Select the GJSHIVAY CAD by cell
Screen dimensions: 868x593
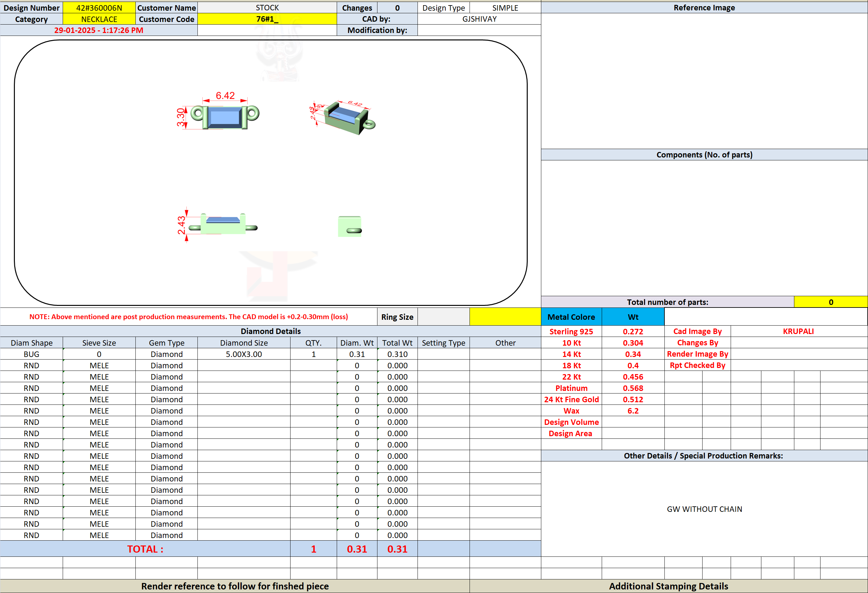pos(479,19)
